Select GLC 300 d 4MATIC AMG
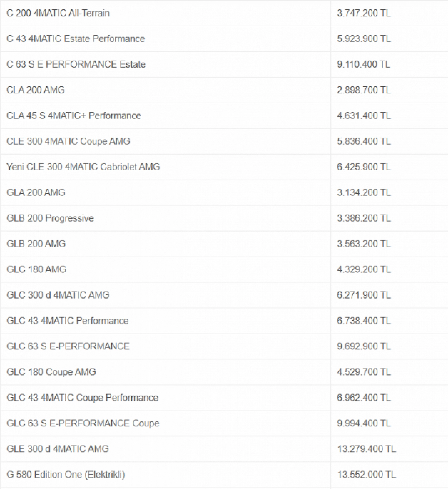448x489 pixels. [58, 295]
